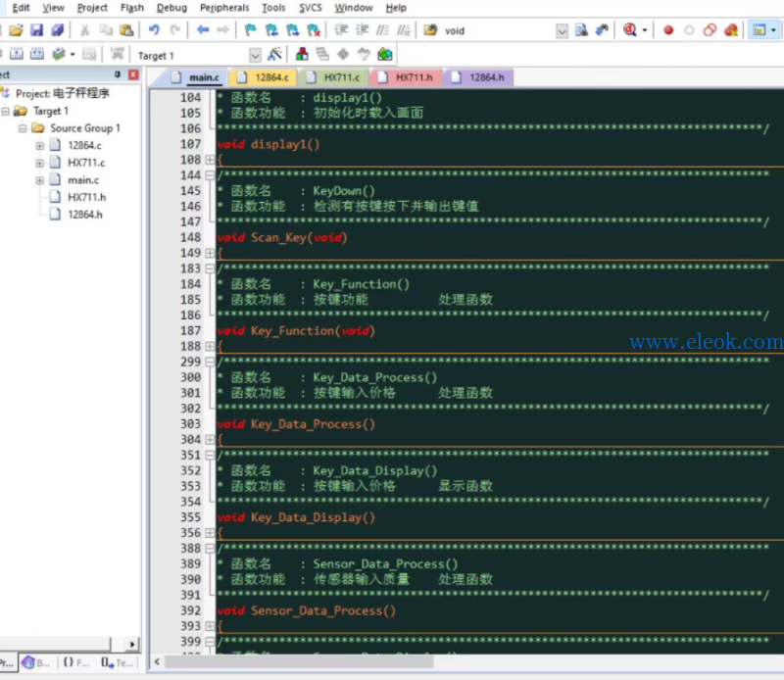Screen dimensions: 784x680
Task: Undo the last edit
Action: 154,30
